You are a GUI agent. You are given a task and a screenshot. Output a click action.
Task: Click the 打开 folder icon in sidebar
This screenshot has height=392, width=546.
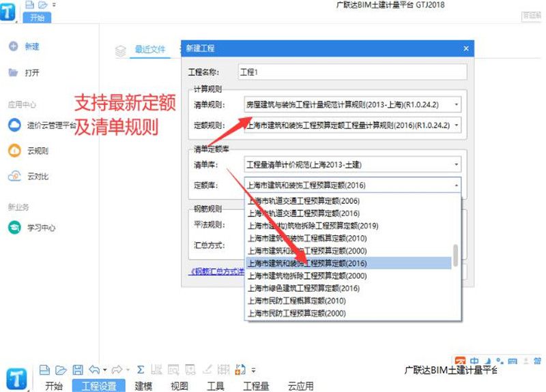click(13, 72)
